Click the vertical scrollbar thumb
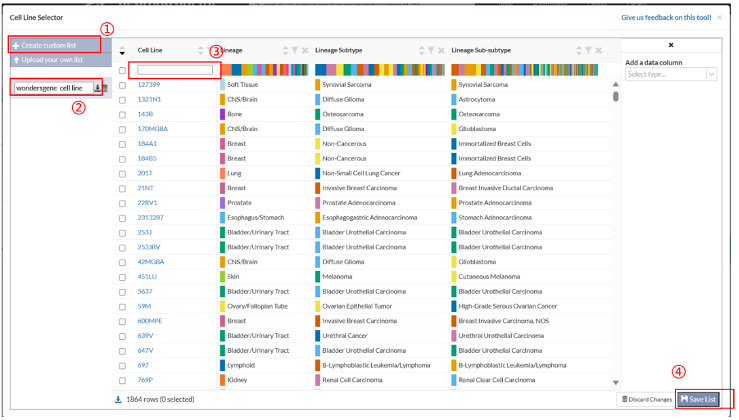Image resolution: width=739 pixels, height=420 pixels. pyautogui.click(x=616, y=96)
